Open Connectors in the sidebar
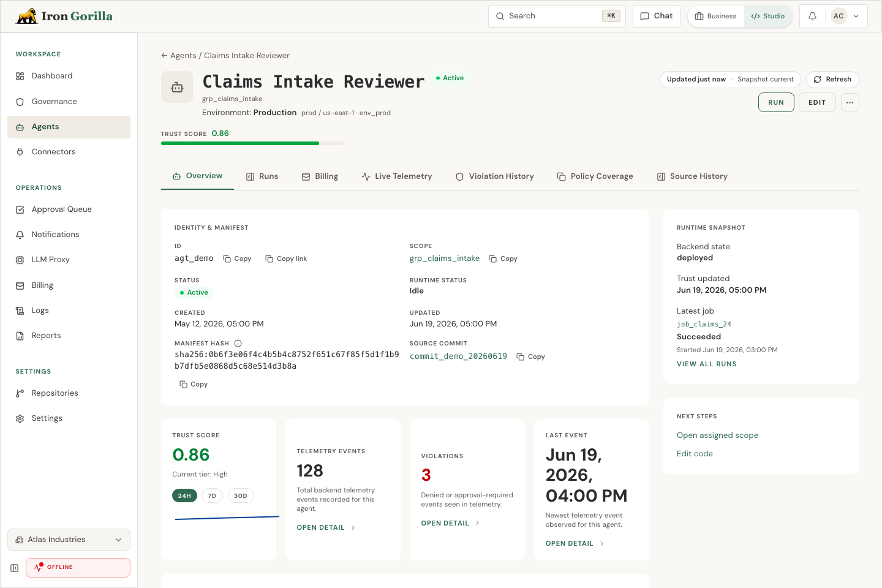 (x=69, y=152)
